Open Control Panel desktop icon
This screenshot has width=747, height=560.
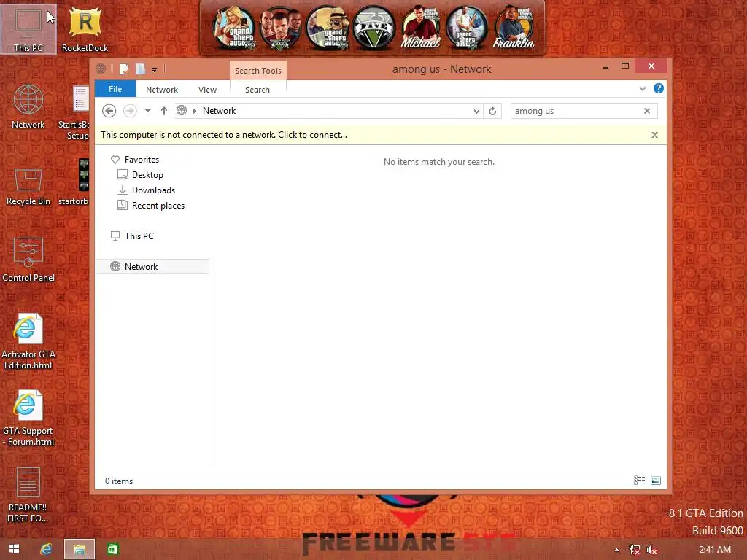coord(28,260)
